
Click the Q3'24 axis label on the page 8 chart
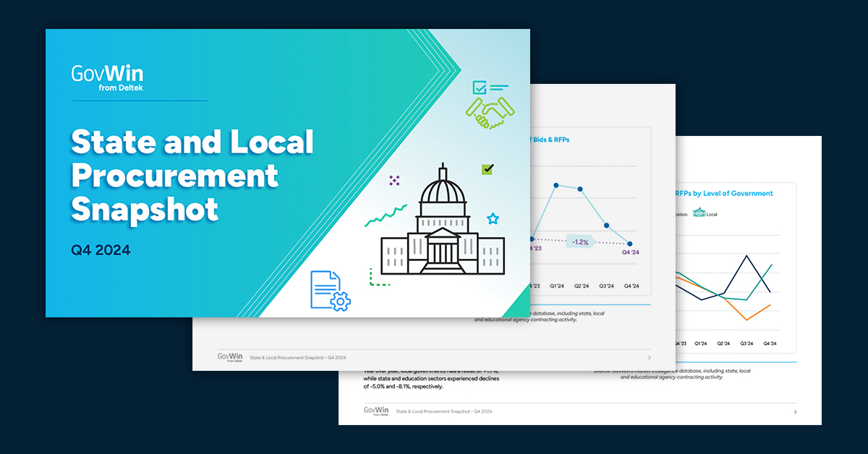click(x=746, y=344)
